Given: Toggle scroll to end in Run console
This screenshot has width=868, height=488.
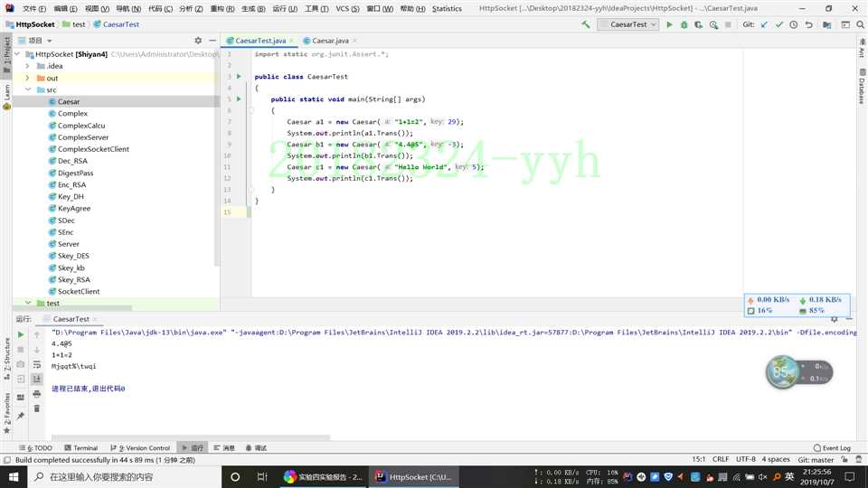Looking at the screenshot, I should click(36, 379).
